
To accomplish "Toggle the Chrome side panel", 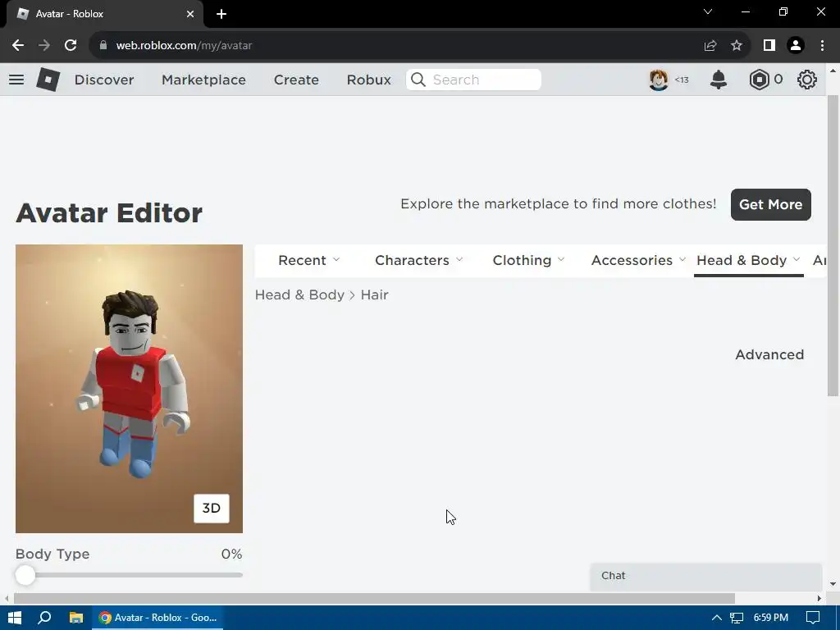I will (769, 46).
